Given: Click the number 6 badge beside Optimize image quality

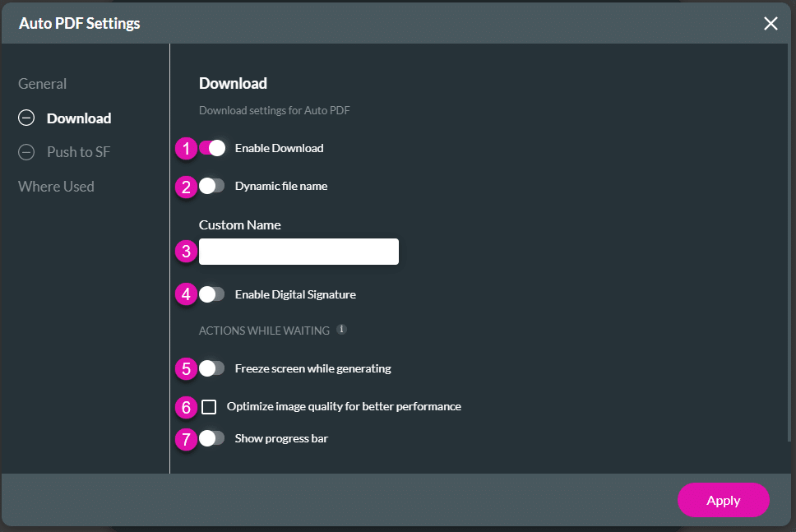Looking at the screenshot, I should coord(186,407).
